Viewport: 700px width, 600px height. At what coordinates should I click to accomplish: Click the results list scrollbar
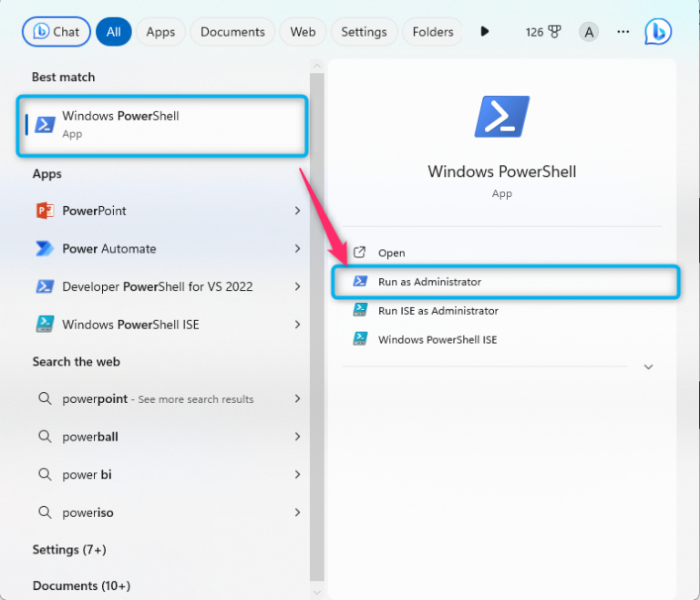(x=317, y=326)
